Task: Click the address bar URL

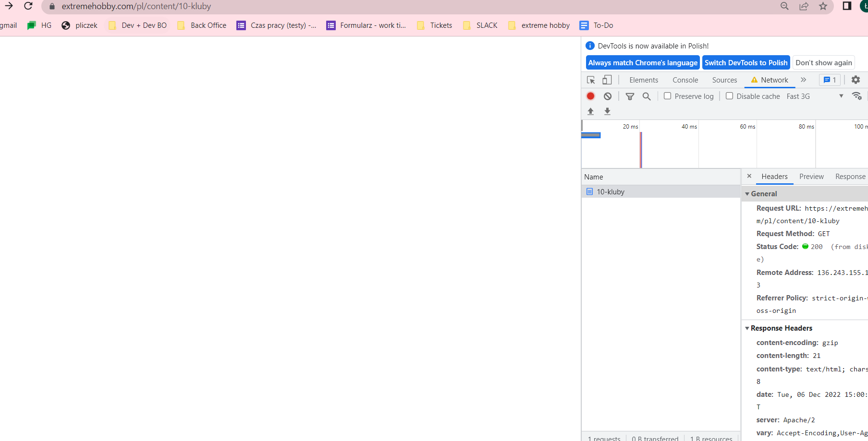Action: point(136,6)
